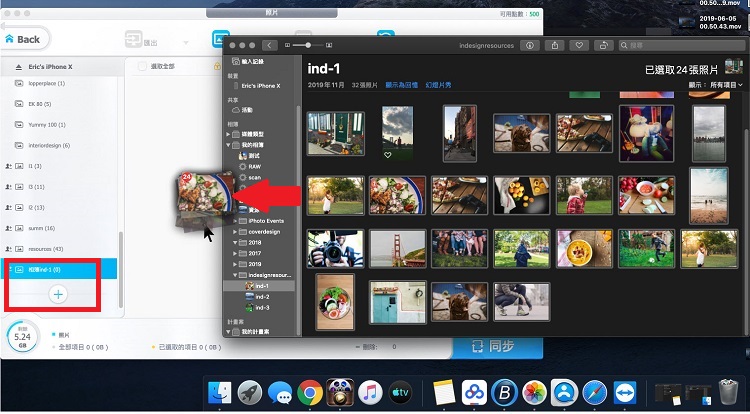Click the 顯示為回憶 show as memory link

[x=402, y=85]
